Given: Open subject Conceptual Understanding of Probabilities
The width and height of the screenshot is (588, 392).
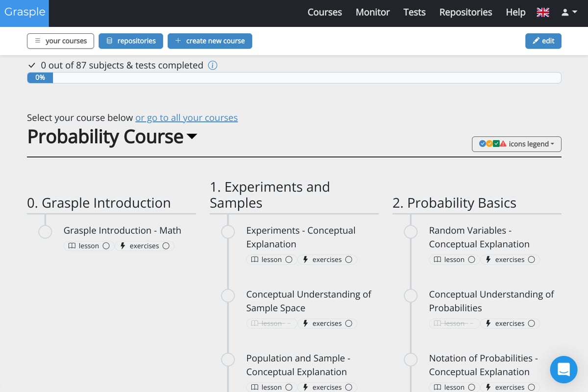Looking at the screenshot, I should coord(491,301).
